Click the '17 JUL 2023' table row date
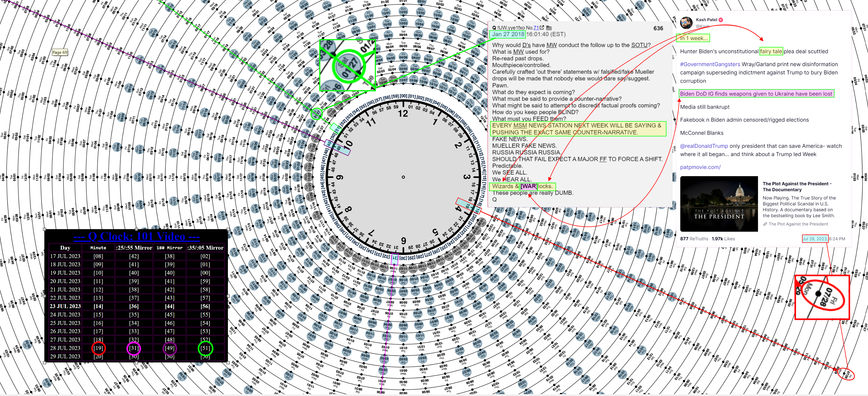 click(x=65, y=256)
